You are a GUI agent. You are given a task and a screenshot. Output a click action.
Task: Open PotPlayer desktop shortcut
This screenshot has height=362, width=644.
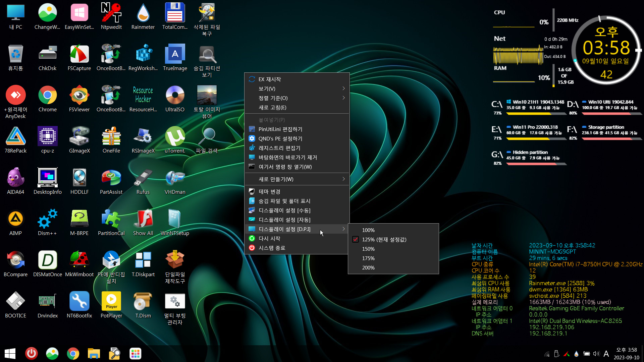(x=111, y=305)
